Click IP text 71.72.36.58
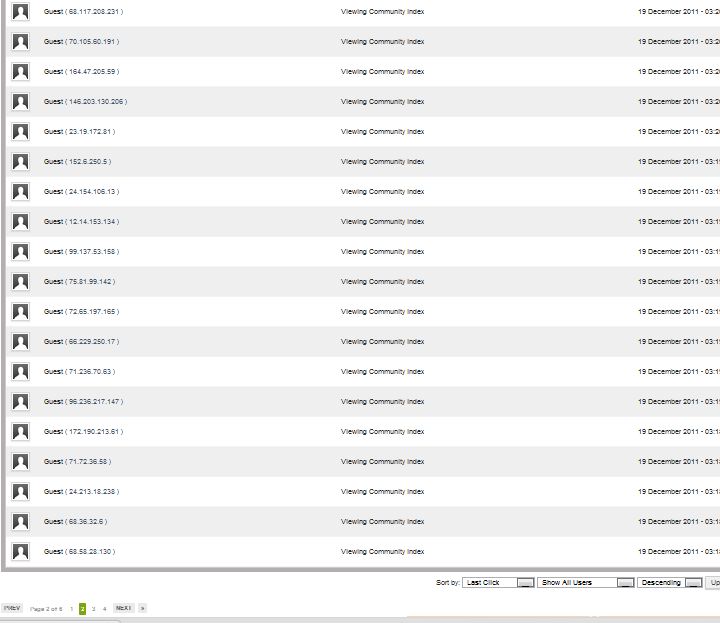This screenshot has width=720, height=623. [x=88, y=461]
